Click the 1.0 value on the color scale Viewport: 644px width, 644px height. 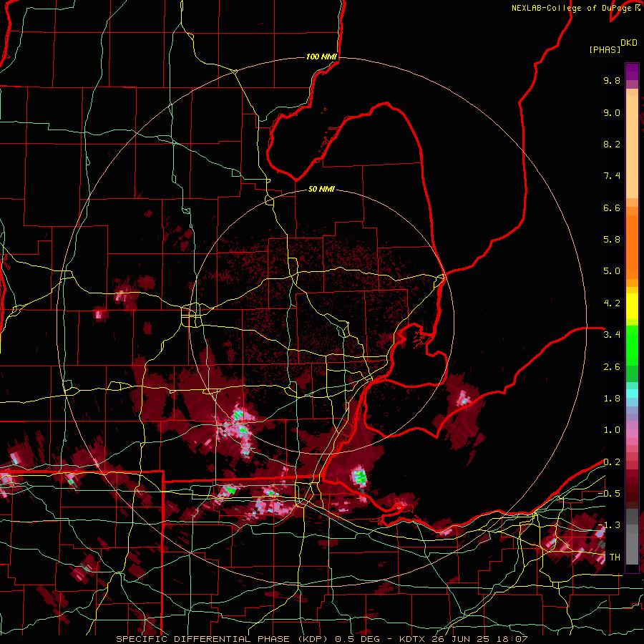coord(612,430)
